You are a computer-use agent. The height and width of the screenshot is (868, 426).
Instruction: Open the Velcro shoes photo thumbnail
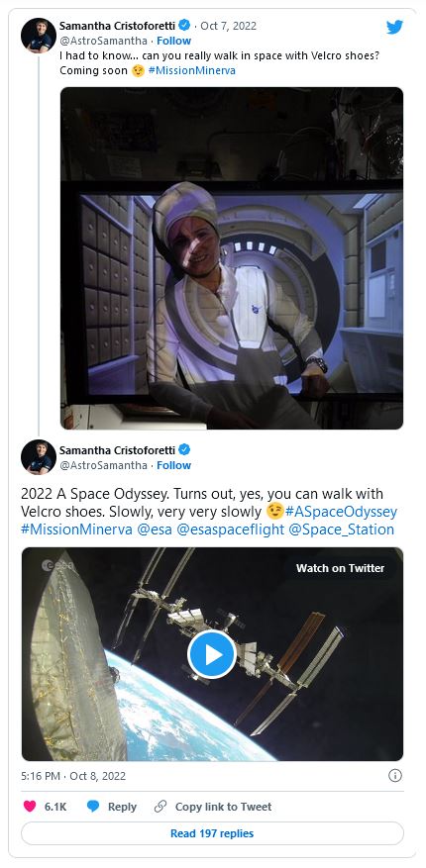232,258
